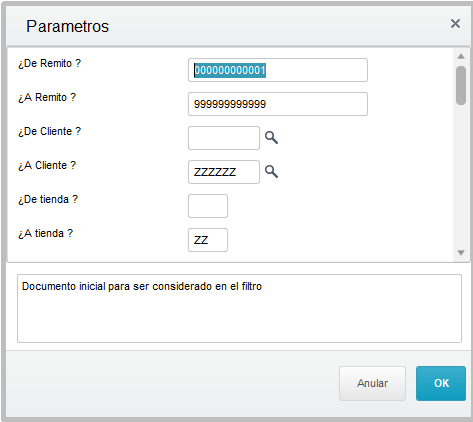473x422 pixels.
Task: Click the scrollbar up arrow
Action: 461,56
